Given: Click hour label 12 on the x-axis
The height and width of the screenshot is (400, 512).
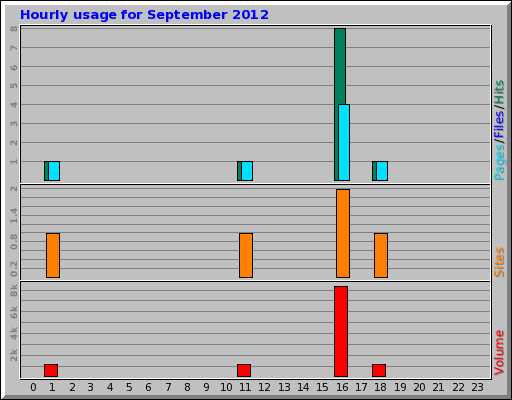Looking at the screenshot, I should pyautogui.click(x=265, y=387).
